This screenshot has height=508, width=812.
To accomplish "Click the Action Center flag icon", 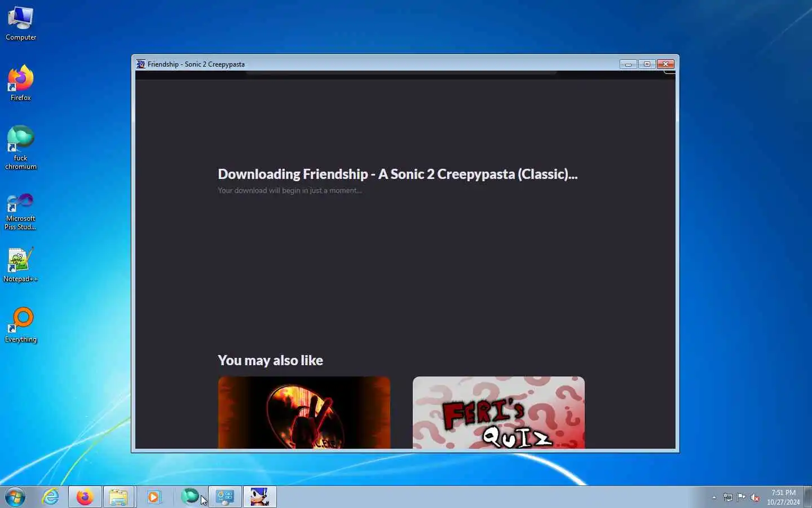I will (x=742, y=498).
